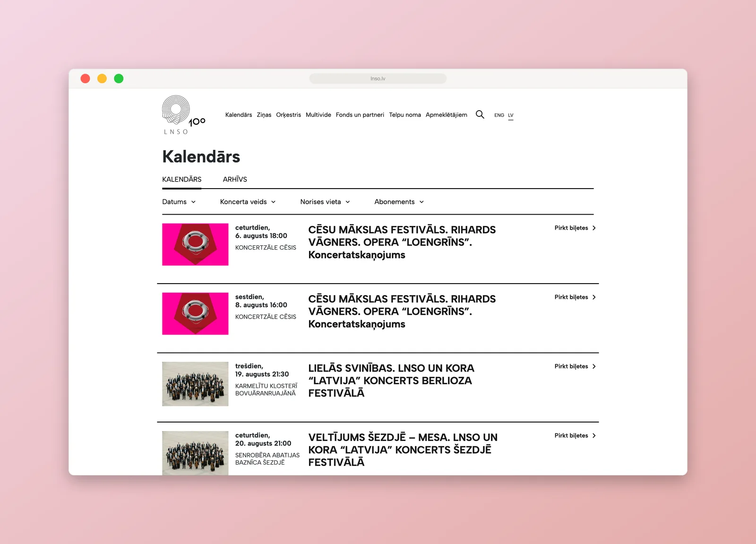Select the LV language option
The image size is (756, 544).
pos(511,115)
